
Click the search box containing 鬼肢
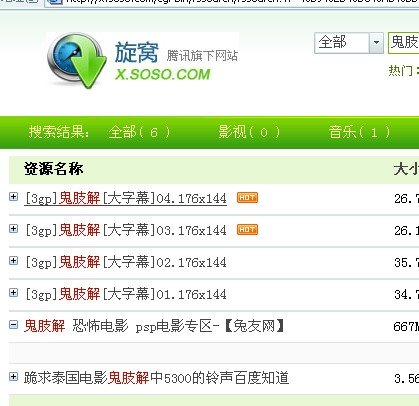403,43
